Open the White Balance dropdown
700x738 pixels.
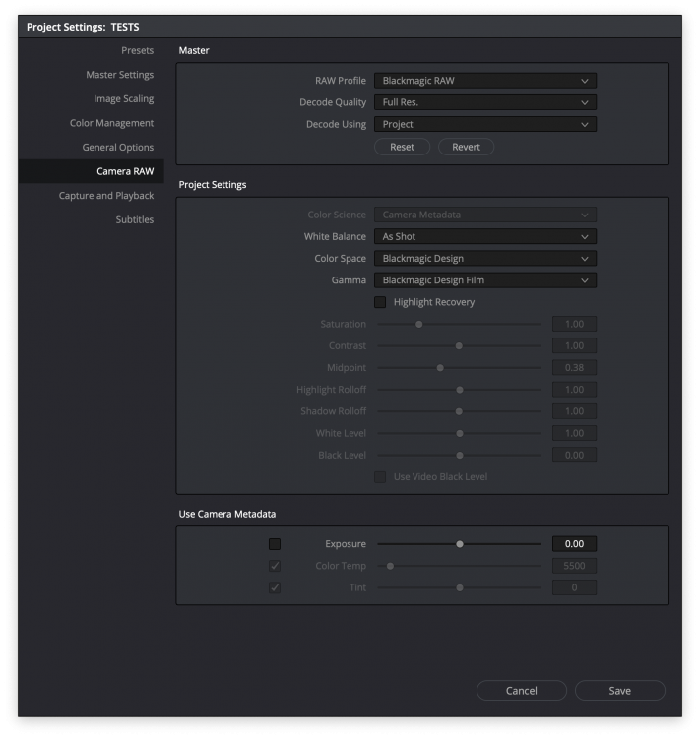tap(484, 236)
